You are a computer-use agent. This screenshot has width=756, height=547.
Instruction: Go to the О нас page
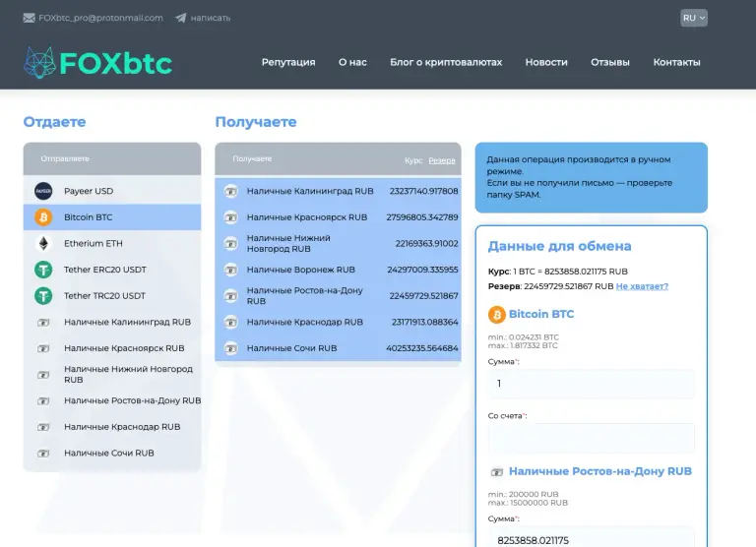click(352, 62)
